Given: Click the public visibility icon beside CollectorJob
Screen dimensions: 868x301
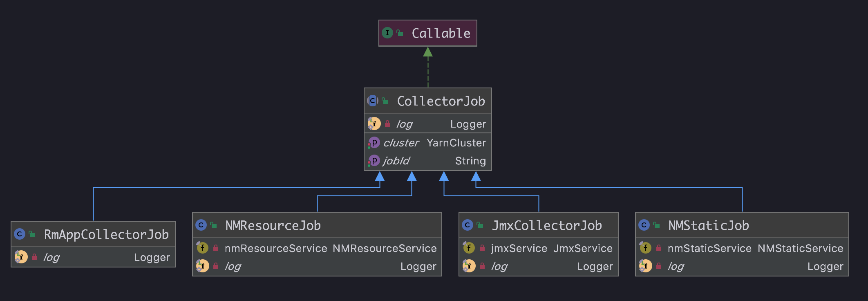Looking at the screenshot, I should (x=385, y=101).
